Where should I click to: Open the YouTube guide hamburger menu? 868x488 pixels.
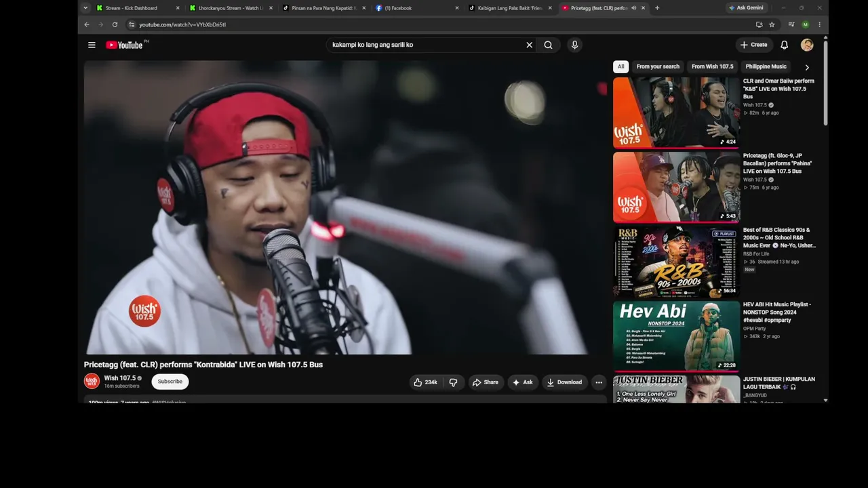(x=92, y=45)
